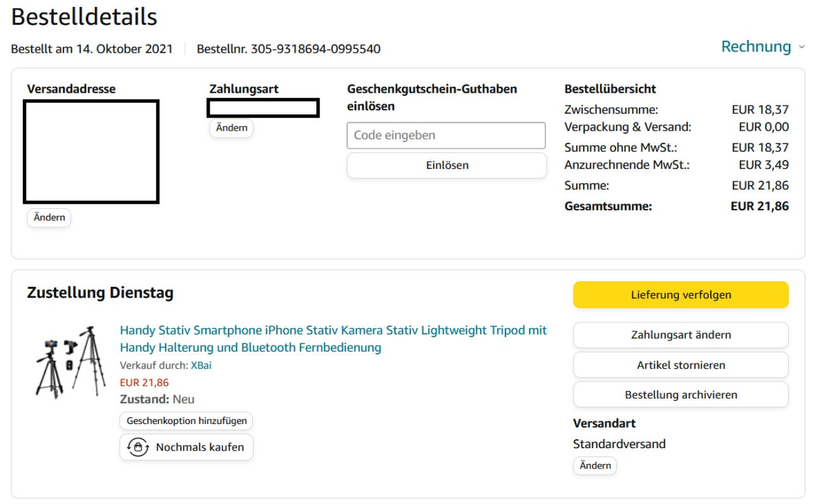Click the Zahlungsart ändern button

681,335
